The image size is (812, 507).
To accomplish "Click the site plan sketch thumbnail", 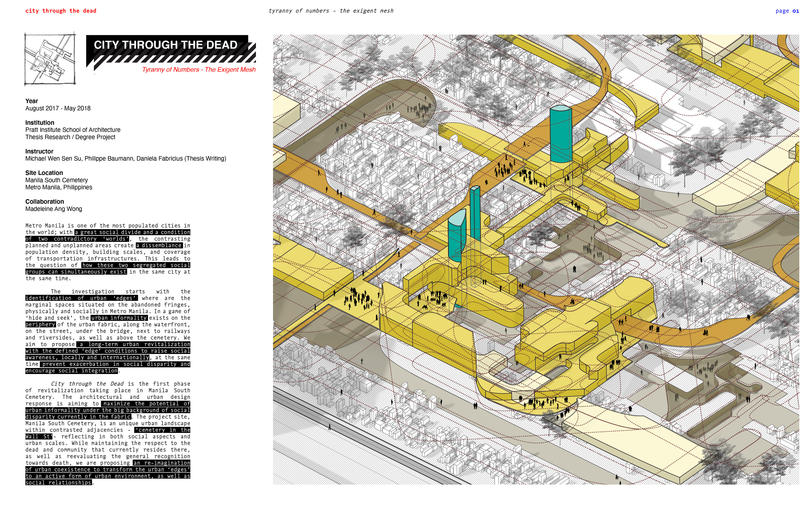I will (50, 59).
